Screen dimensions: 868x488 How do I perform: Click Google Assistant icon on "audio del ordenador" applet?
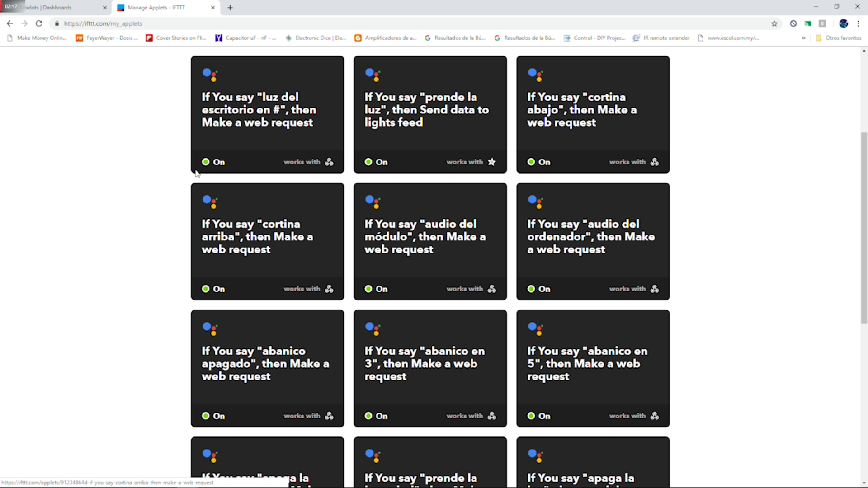[x=536, y=202]
